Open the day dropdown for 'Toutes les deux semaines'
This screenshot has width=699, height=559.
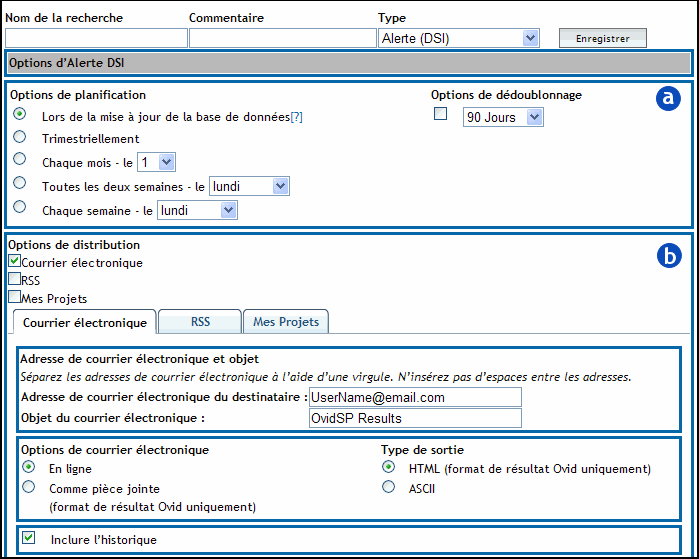click(x=249, y=186)
